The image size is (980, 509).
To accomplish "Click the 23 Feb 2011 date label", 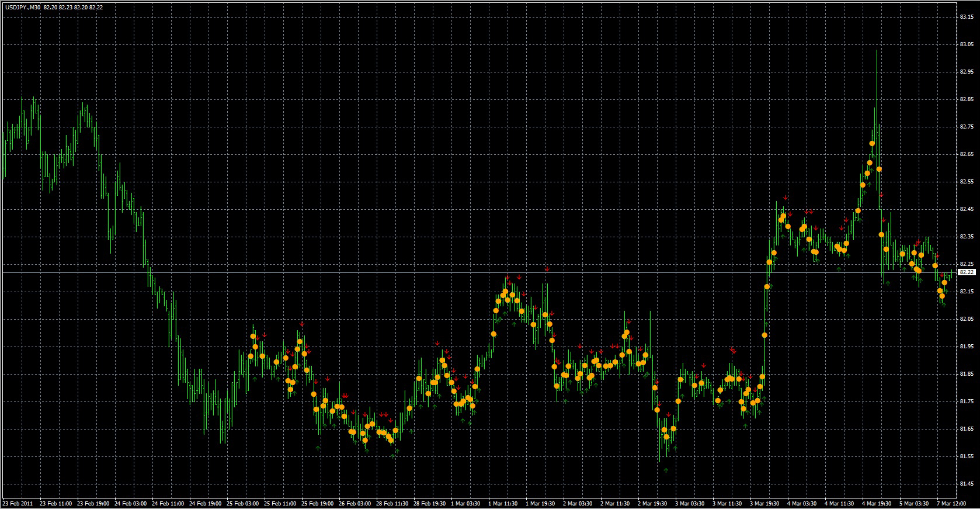I will pyautogui.click(x=18, y=503).
